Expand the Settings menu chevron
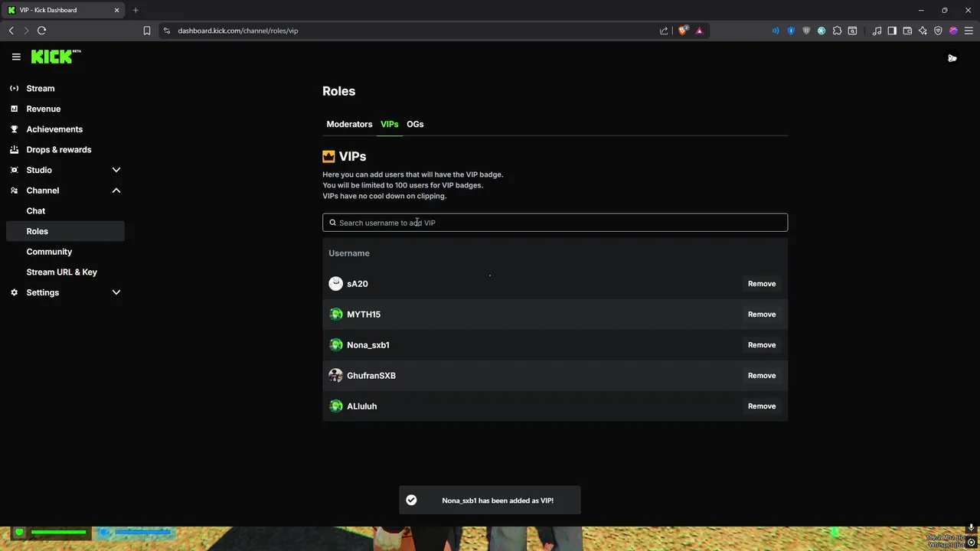This screenshot has height=551, width=980. tap(116, 292)
